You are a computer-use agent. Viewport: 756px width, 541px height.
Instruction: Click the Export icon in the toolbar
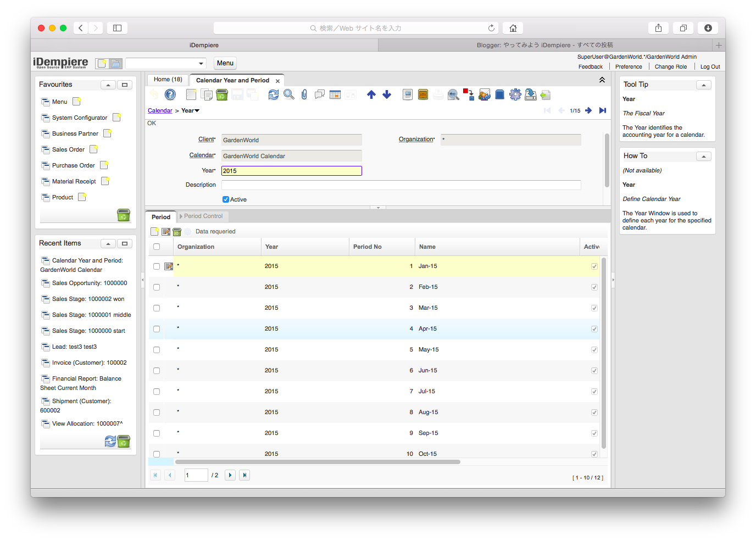coord(531,94)
